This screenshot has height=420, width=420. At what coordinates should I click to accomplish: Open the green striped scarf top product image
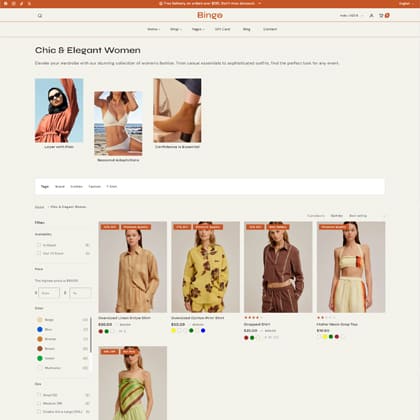pos(133,383)
